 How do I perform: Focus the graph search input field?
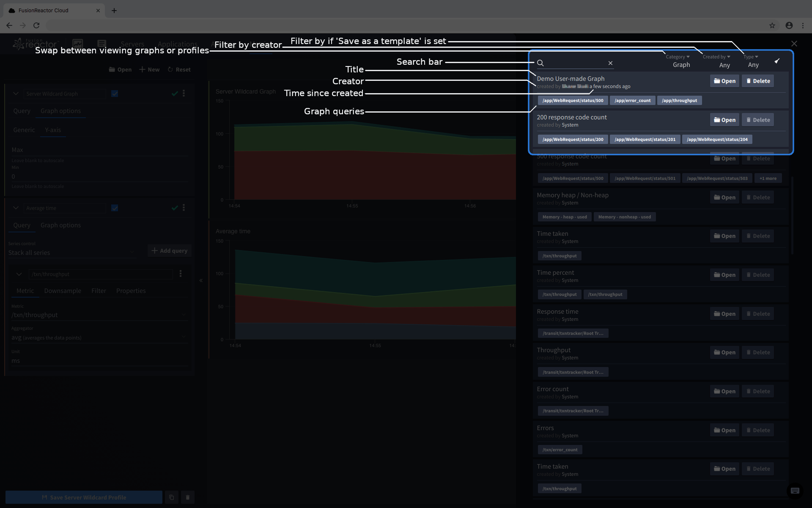click(x=576, y=63)
